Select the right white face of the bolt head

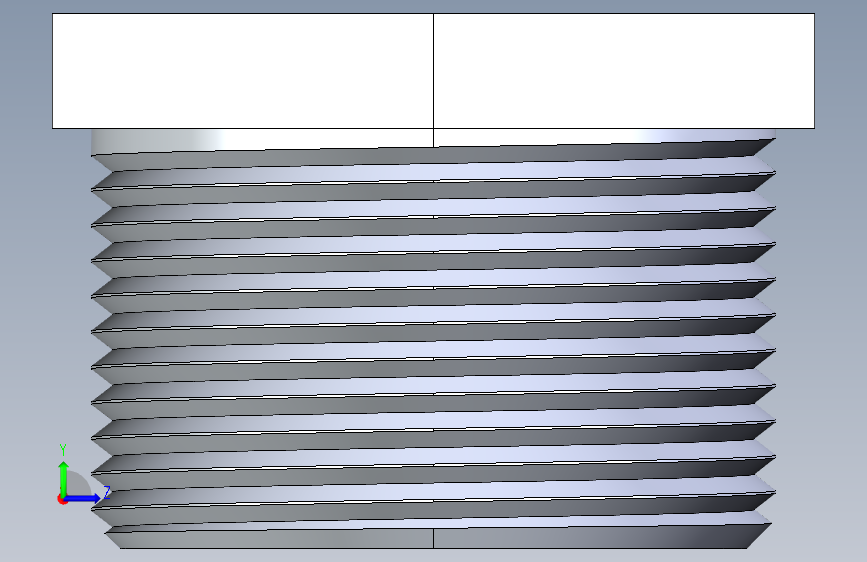[624, 71]
